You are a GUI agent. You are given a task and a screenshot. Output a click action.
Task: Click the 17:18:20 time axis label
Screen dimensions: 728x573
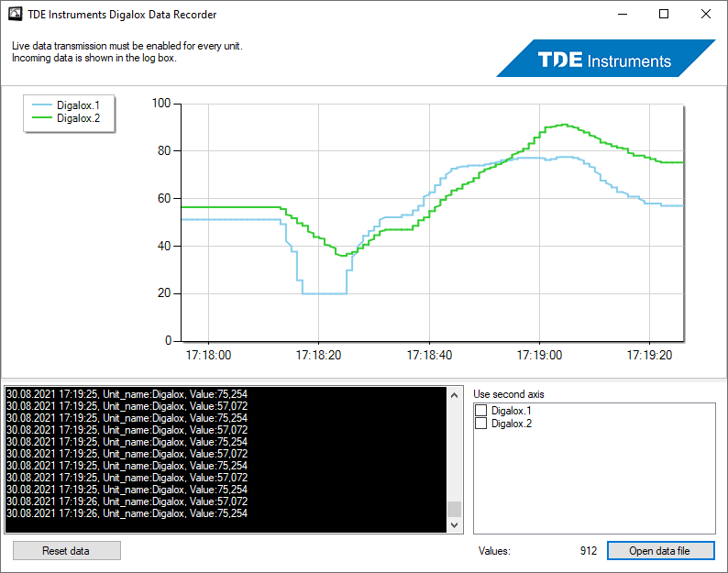pyautogui.click(x=318, y=355)
